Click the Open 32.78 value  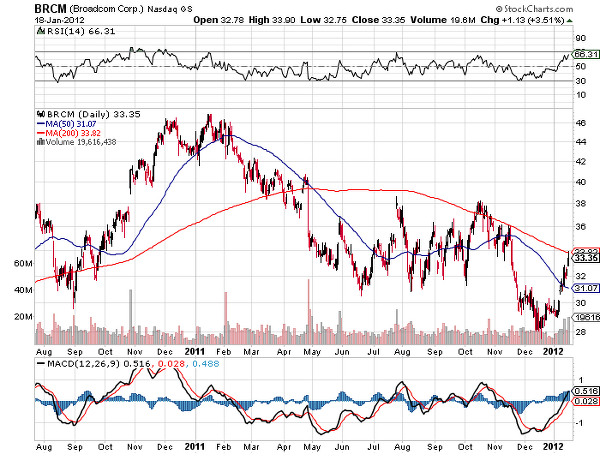(218, 20)
